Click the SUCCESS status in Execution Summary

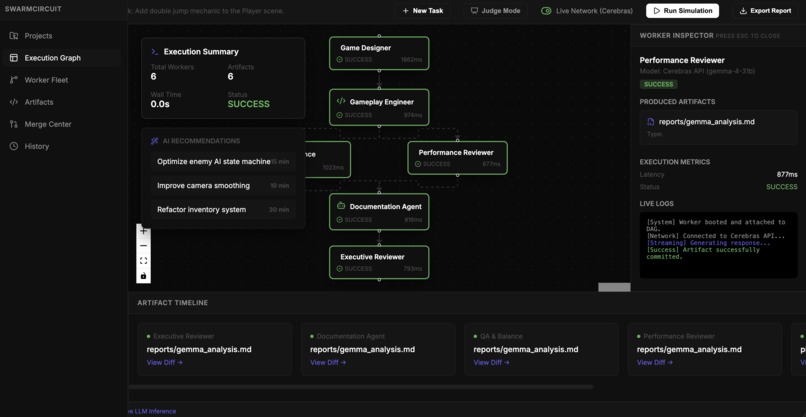(248, 104)
